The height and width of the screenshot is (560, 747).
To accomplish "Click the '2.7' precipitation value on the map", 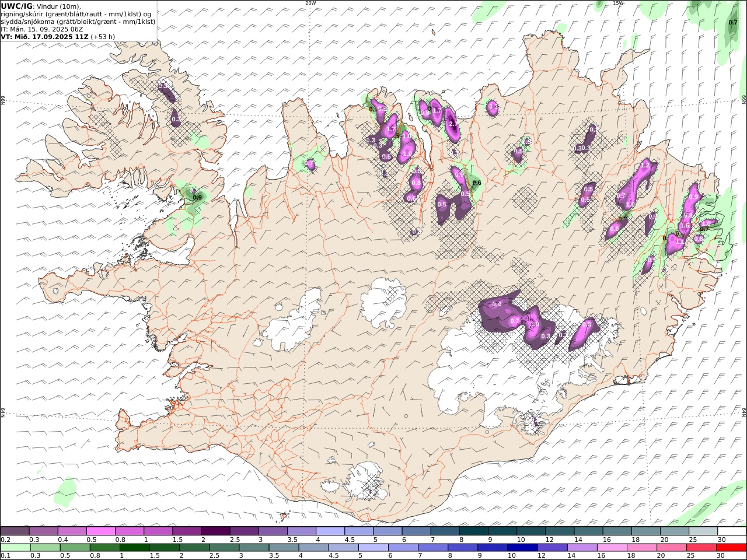I will (x=453, y=124).
